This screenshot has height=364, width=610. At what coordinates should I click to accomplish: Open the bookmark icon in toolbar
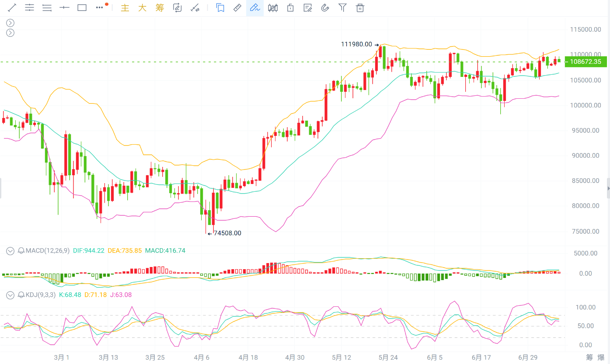coord(220,7)
